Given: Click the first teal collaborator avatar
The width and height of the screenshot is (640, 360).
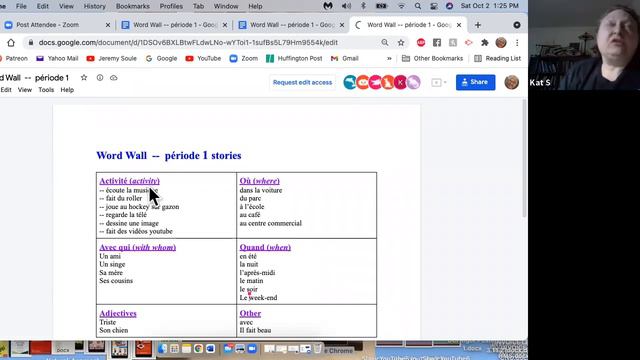Looking at the screenshot, I should [350, 82].
